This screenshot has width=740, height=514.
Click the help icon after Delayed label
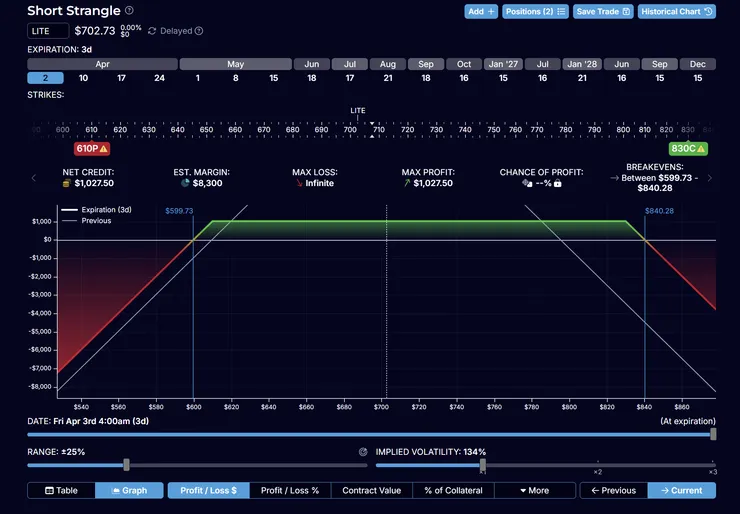198,31
